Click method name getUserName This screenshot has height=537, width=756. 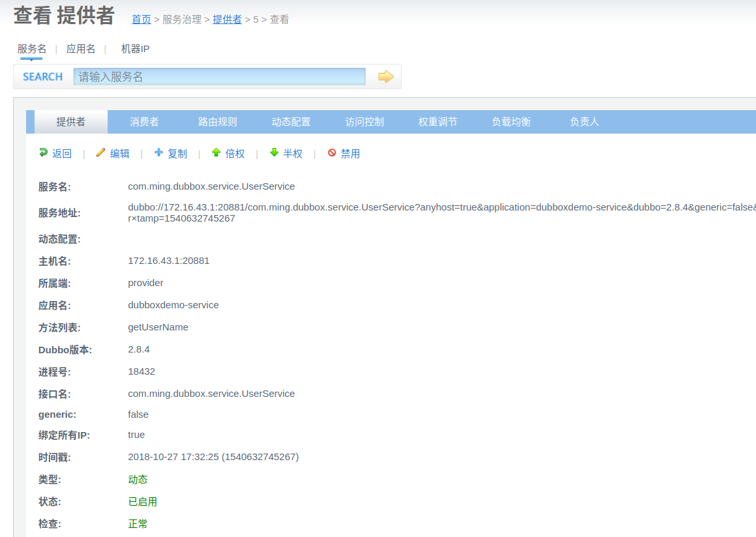(x=158, y=327)
